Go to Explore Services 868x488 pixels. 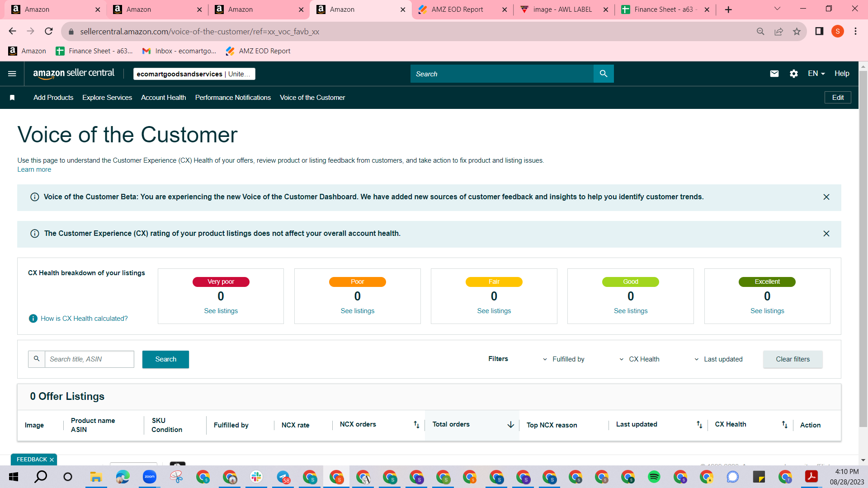[x=107, y=98]
